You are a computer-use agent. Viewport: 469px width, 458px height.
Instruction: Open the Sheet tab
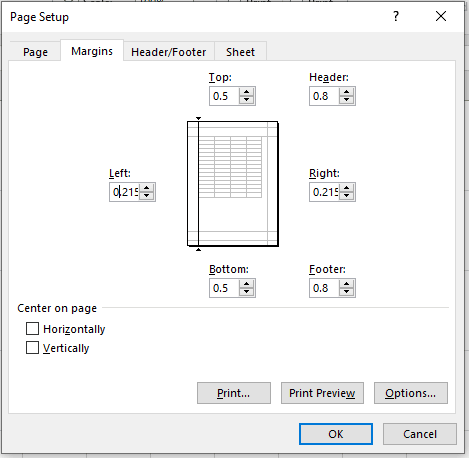point(240,52)
